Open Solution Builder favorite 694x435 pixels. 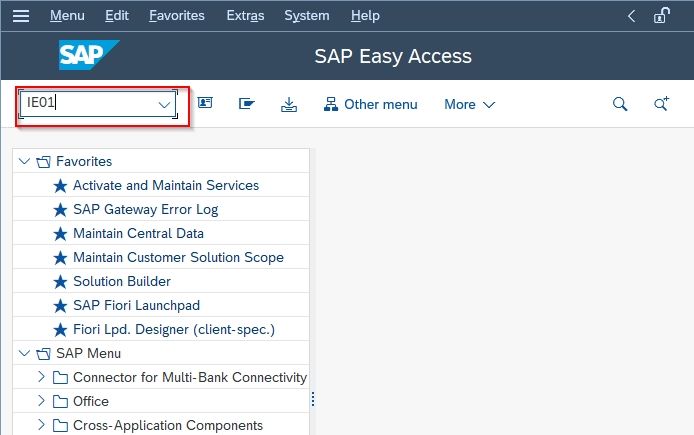[122, 281]
